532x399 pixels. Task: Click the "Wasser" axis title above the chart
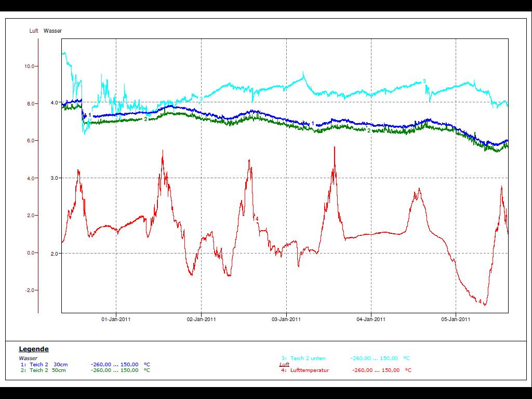(52, 31)
